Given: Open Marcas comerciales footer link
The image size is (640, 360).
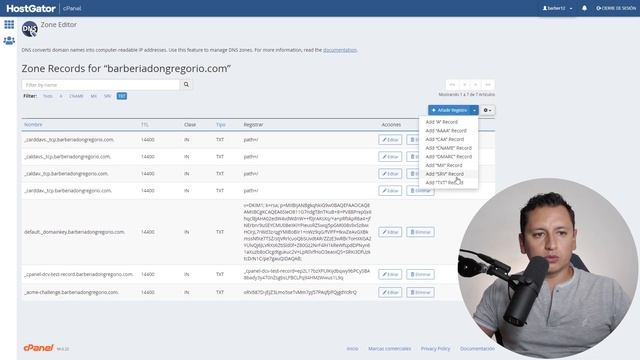Looking at the screenshot, I should (x=389, y=349).
